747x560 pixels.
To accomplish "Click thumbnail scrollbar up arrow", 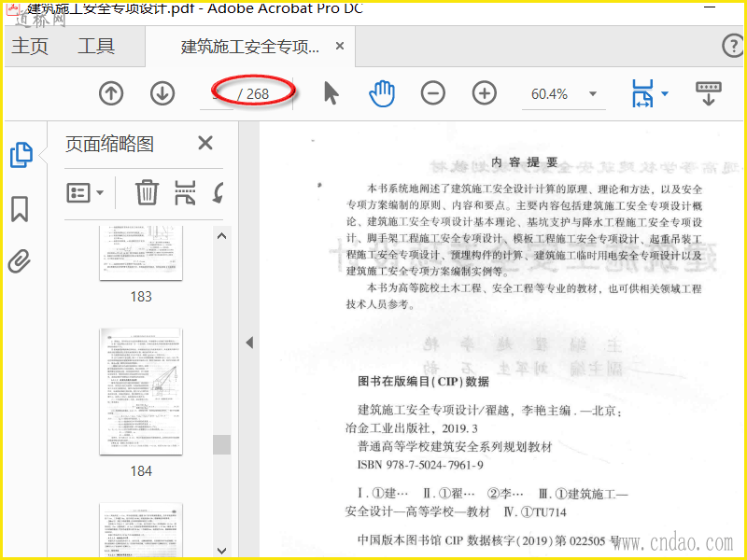I will click(x=221, y=236).
